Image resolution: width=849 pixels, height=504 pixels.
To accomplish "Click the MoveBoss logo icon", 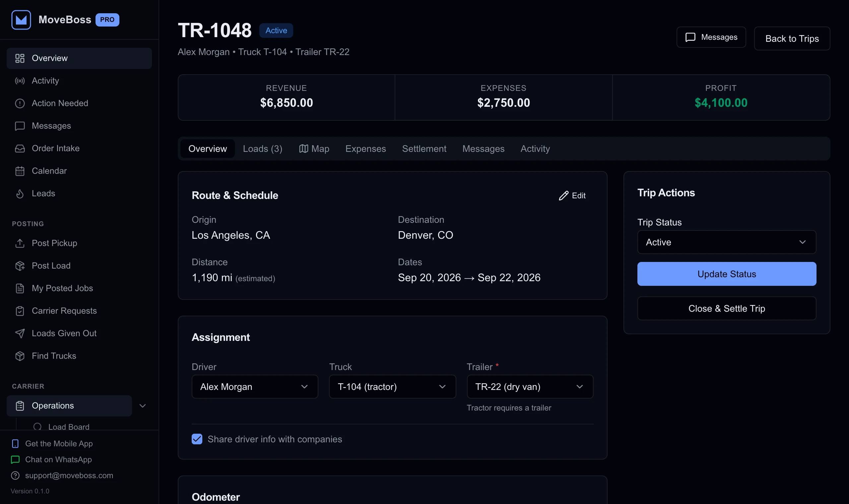I will click(21, 20).
